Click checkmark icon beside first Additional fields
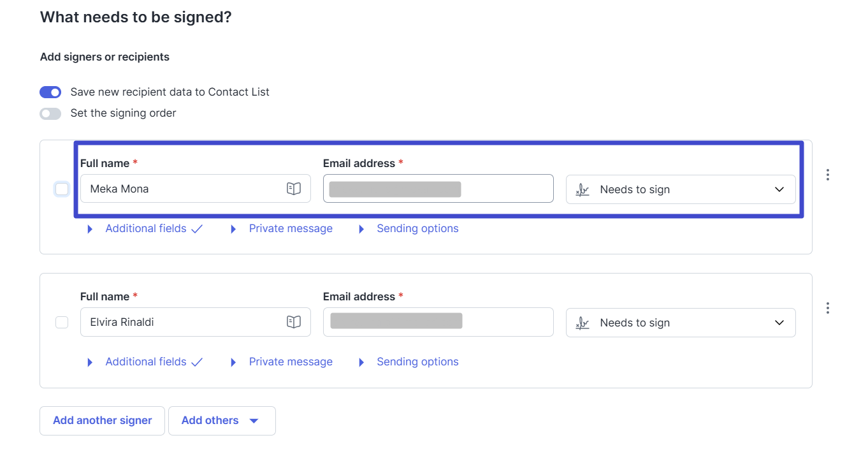 pyautogui.click(x=197, y=229)
